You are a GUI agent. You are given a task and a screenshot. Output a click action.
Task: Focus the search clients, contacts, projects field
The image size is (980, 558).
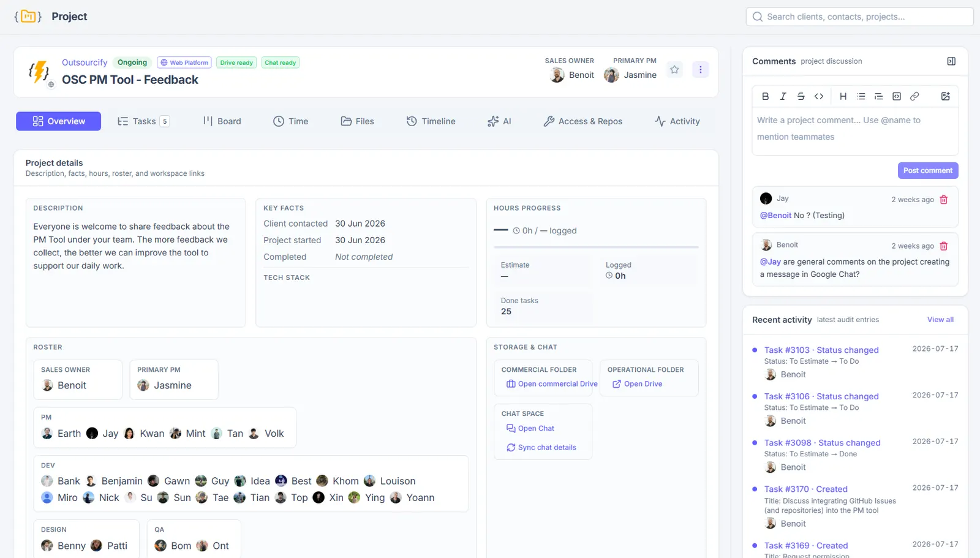(859, 17)
